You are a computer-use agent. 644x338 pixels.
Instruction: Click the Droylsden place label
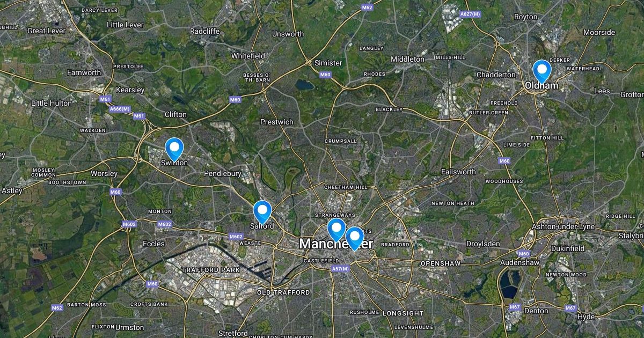click(x=483, y=244)
